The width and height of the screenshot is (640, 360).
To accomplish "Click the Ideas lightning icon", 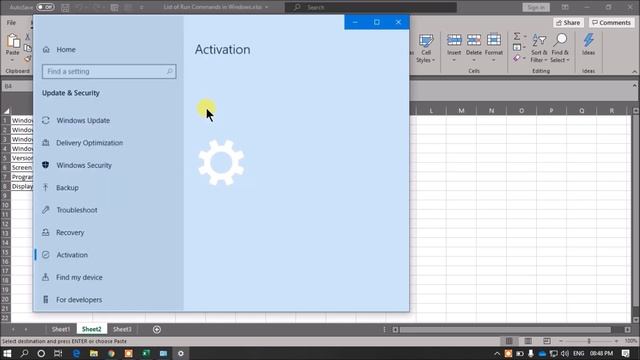I will click(x=589, y=40).
